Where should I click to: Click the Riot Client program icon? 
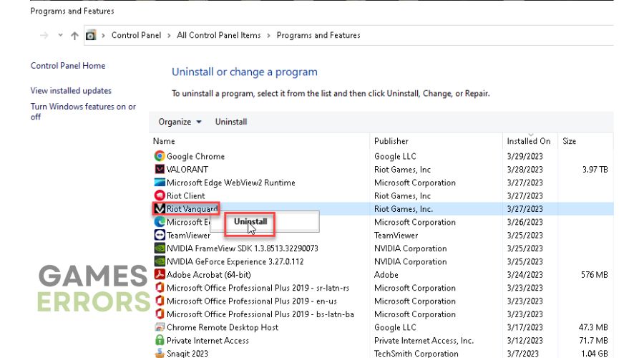pos(160,195)
